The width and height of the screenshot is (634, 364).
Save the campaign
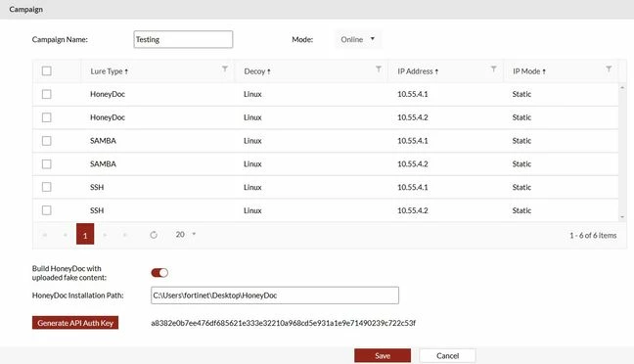(x=383, y=355)
